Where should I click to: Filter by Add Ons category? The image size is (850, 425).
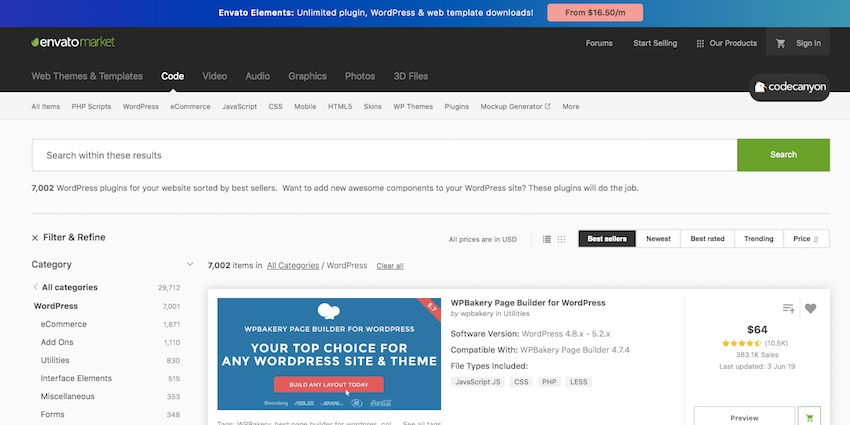57,343
